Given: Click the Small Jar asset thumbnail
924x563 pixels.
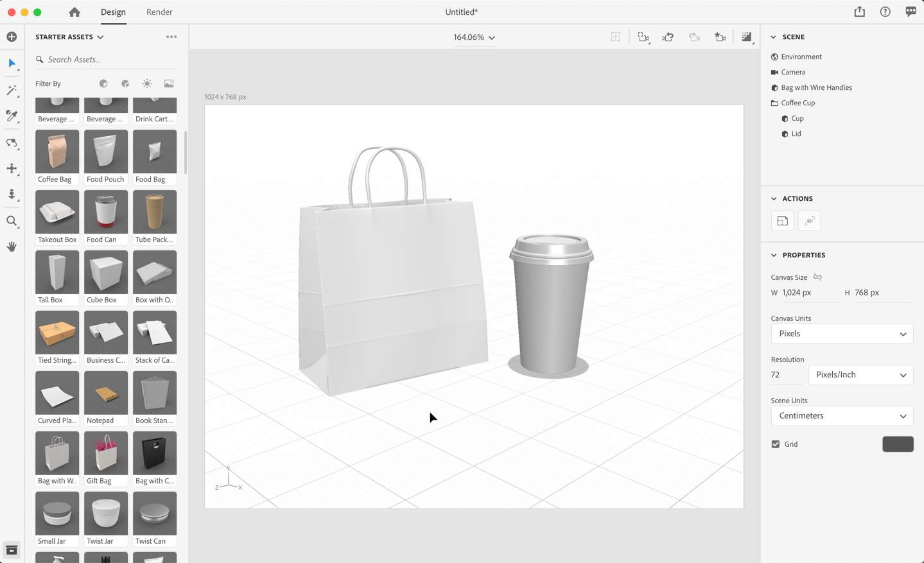Looking at the screenshot, I should (57, 514).
